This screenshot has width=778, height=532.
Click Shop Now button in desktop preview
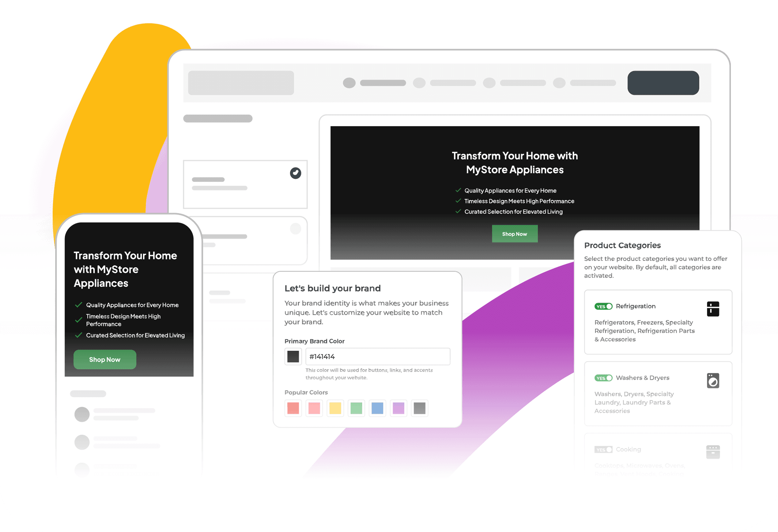pyautogui.click(x=514, y=234)
